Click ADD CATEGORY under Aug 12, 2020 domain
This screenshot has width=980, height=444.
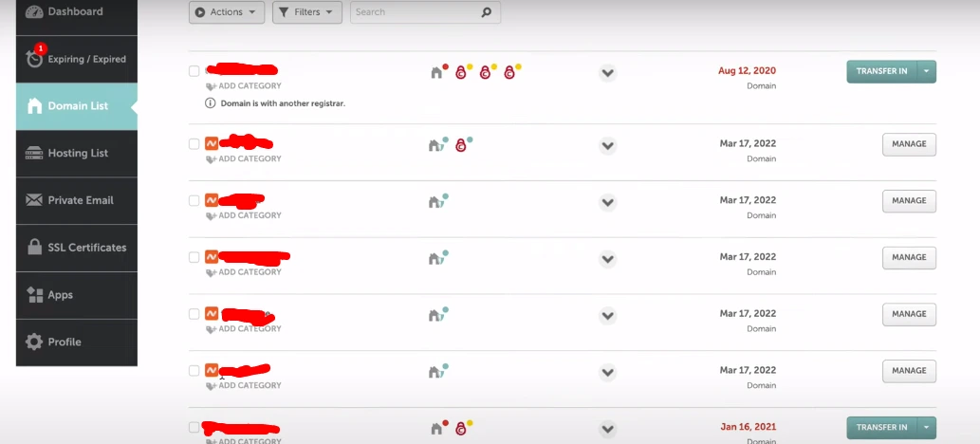(244, 86)
